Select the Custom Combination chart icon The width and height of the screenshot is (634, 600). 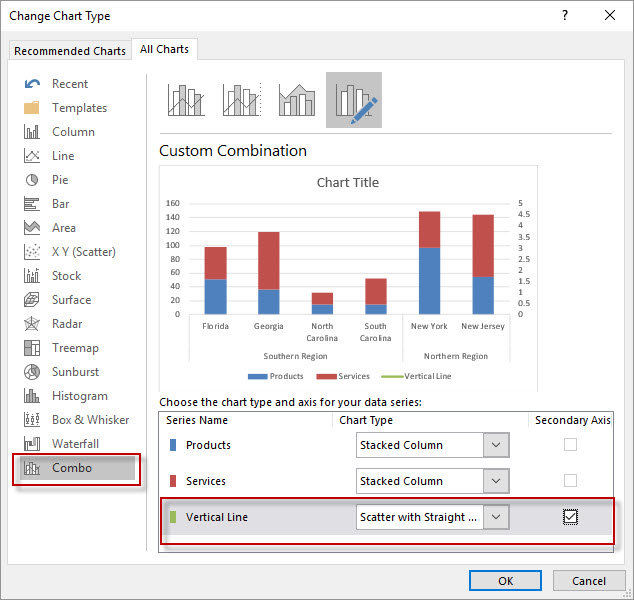pos(353,99)
